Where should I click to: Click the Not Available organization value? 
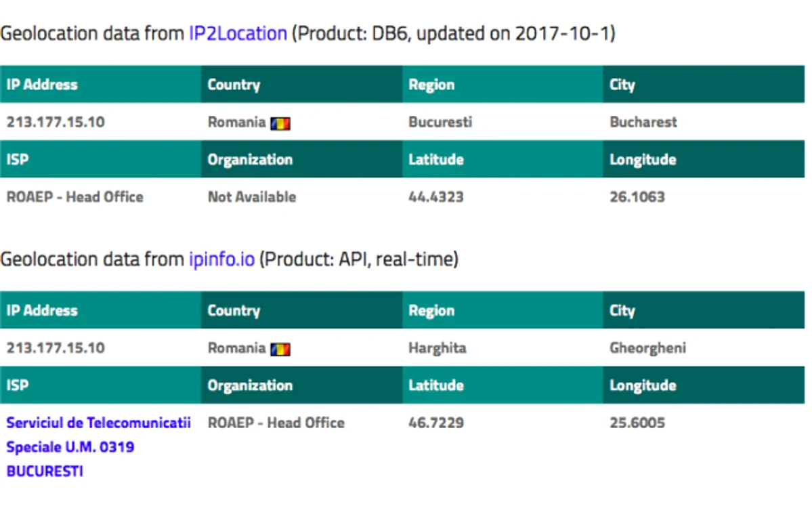252,197
